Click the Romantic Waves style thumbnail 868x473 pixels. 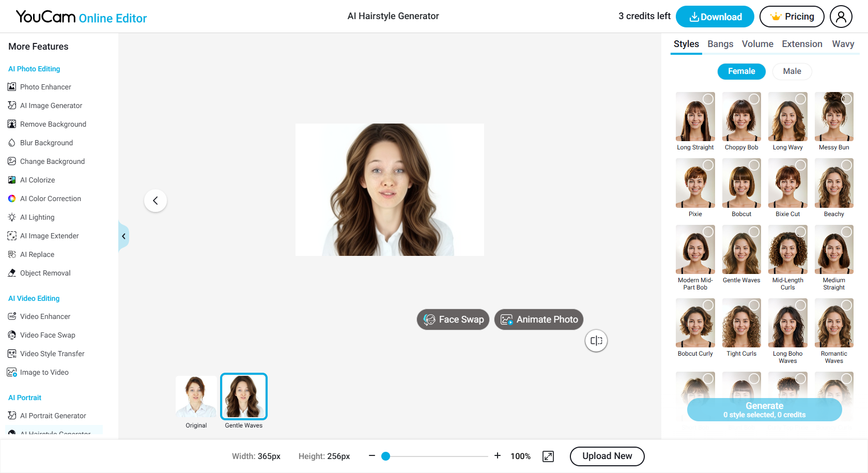click(x=834, y=323)
